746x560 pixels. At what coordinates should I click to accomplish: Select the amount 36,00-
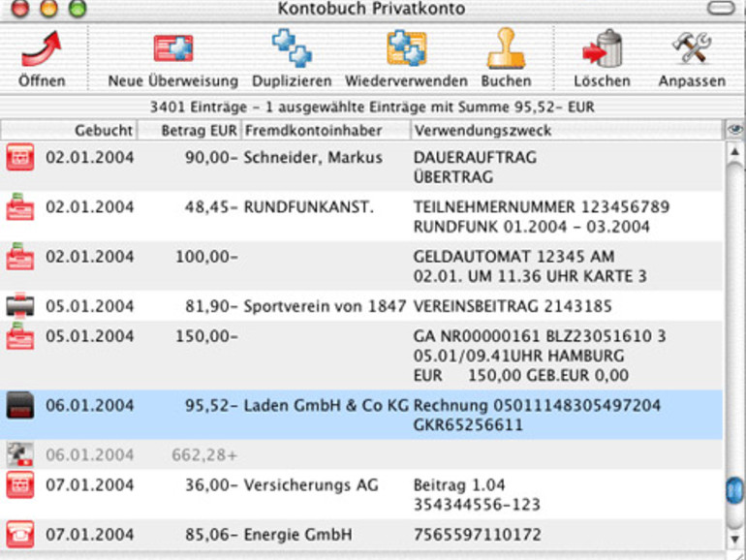coord(211,485)
